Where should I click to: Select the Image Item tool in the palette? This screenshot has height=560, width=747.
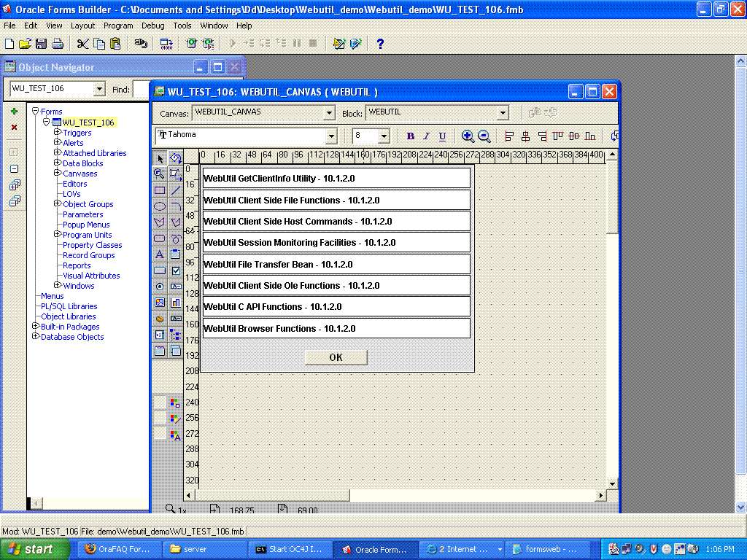pyautogui.click(x=160, y=303)
